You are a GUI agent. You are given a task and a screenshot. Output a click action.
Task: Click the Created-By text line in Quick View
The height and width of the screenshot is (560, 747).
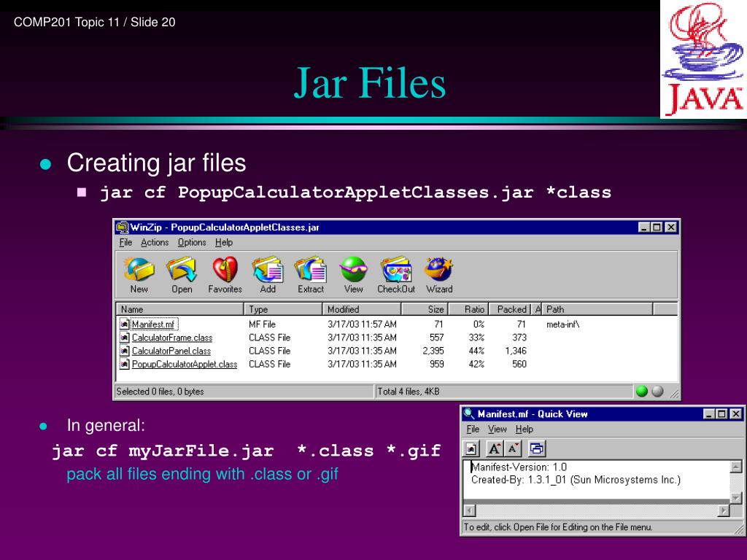pyautogui.click(x=576, y=480)
